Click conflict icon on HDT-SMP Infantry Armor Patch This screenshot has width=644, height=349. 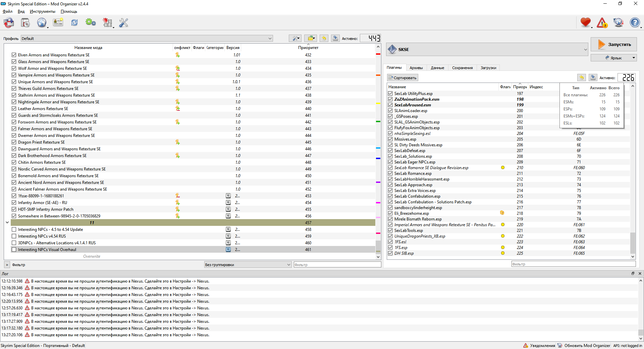coord(177,209)
